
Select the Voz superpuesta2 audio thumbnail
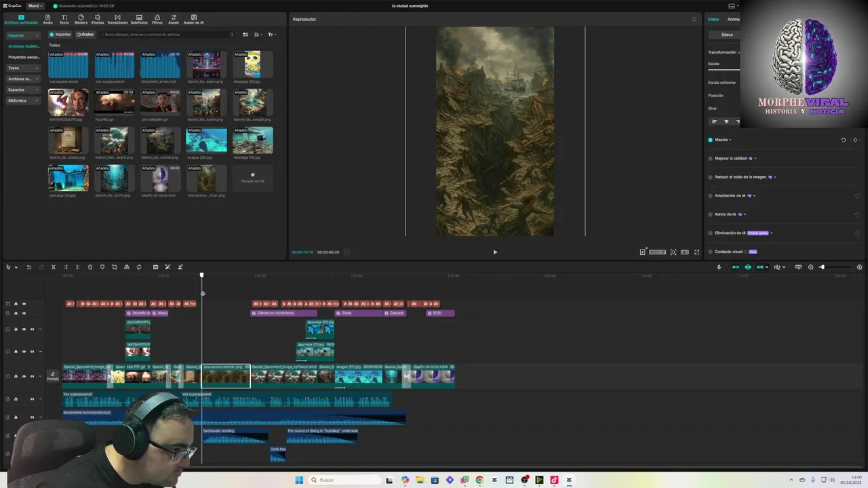[x=68, y=64]
